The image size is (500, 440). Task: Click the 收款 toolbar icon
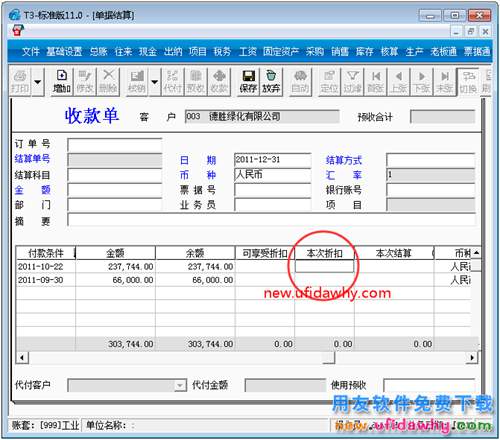tap(219, 82)
